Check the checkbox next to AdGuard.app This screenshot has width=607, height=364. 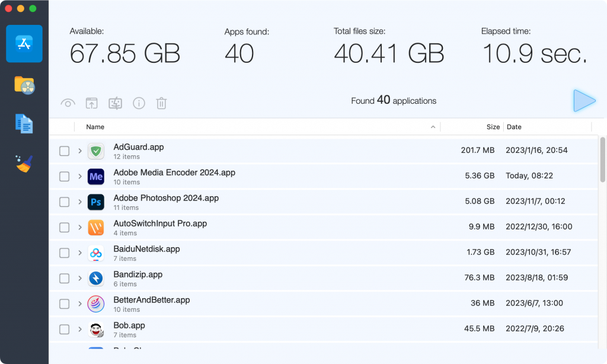(x=64, y=151)
